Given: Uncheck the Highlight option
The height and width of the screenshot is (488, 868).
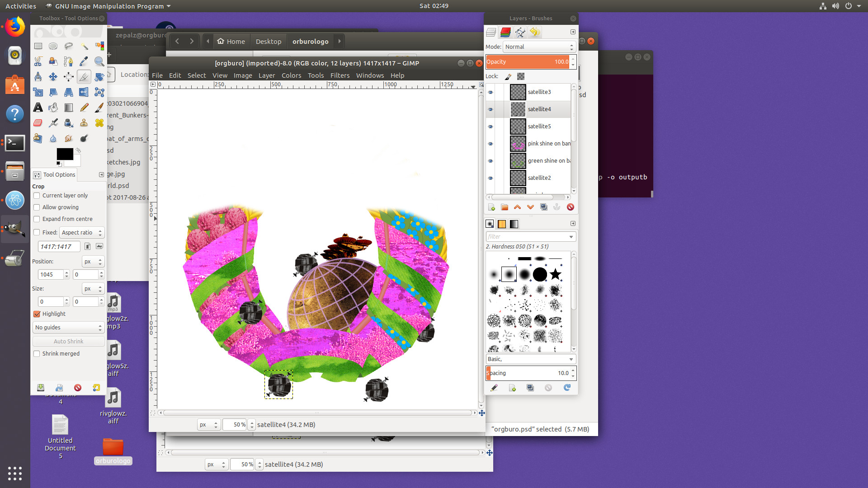Looking at the screenshot, I should 37,314.
